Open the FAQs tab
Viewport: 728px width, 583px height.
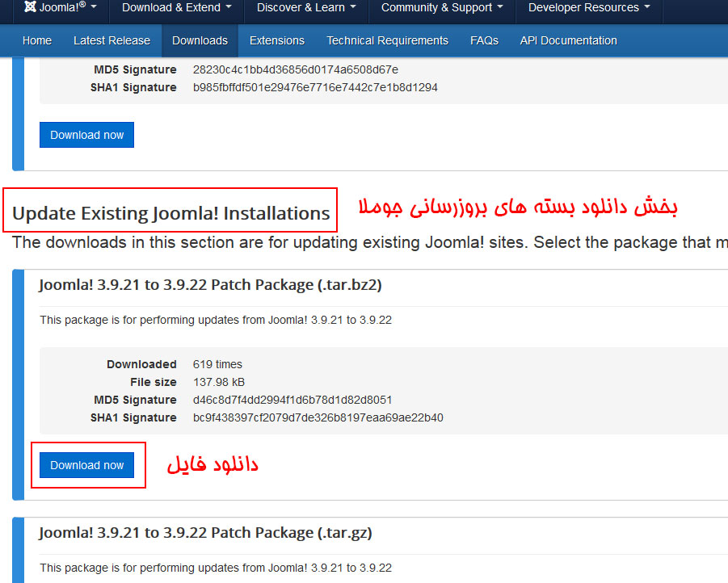tap(484, 41)
